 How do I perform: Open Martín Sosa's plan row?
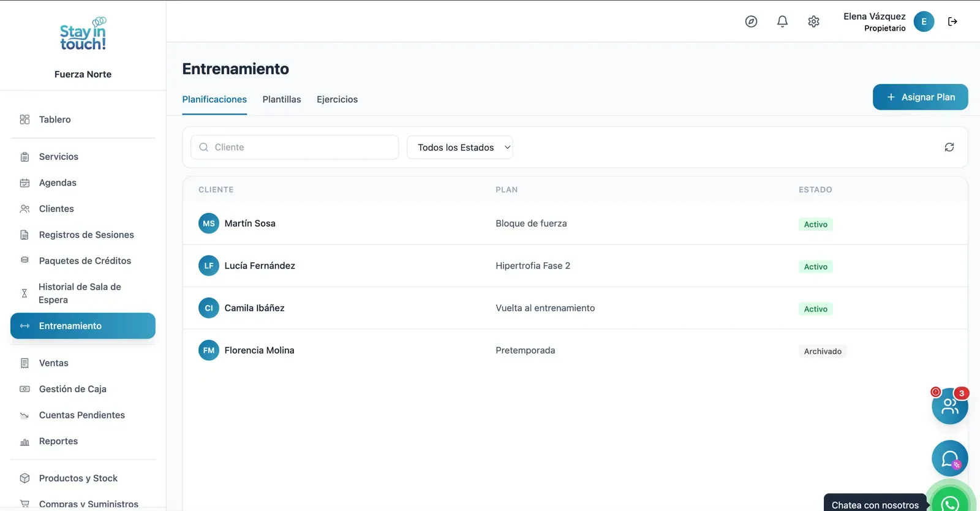click(575, 224)
